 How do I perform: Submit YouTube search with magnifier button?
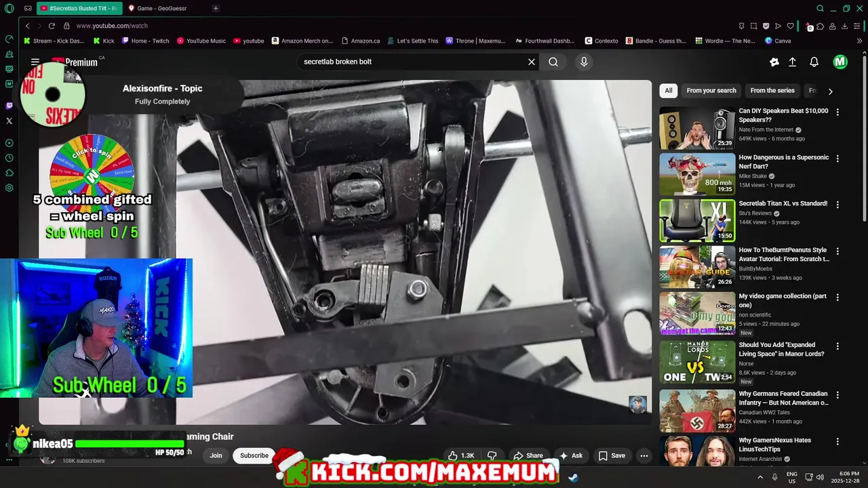pos(553,62)
